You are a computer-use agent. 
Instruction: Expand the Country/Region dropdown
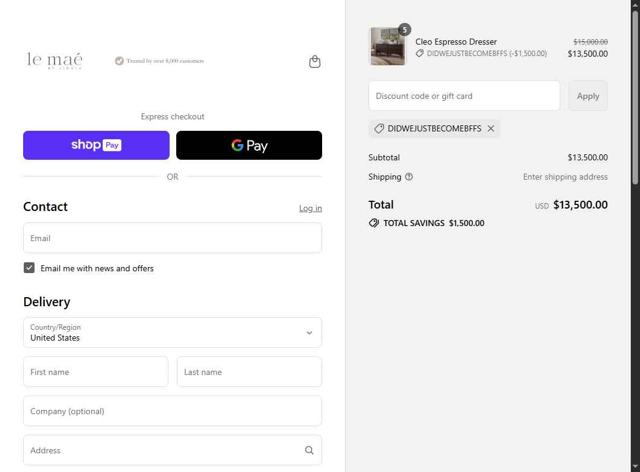[172, 333]
